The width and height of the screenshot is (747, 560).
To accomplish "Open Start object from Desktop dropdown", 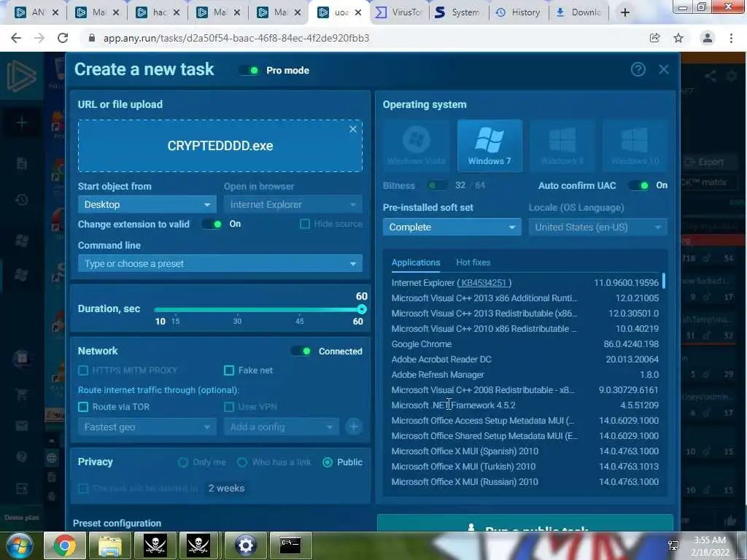I will click(147, 204).
